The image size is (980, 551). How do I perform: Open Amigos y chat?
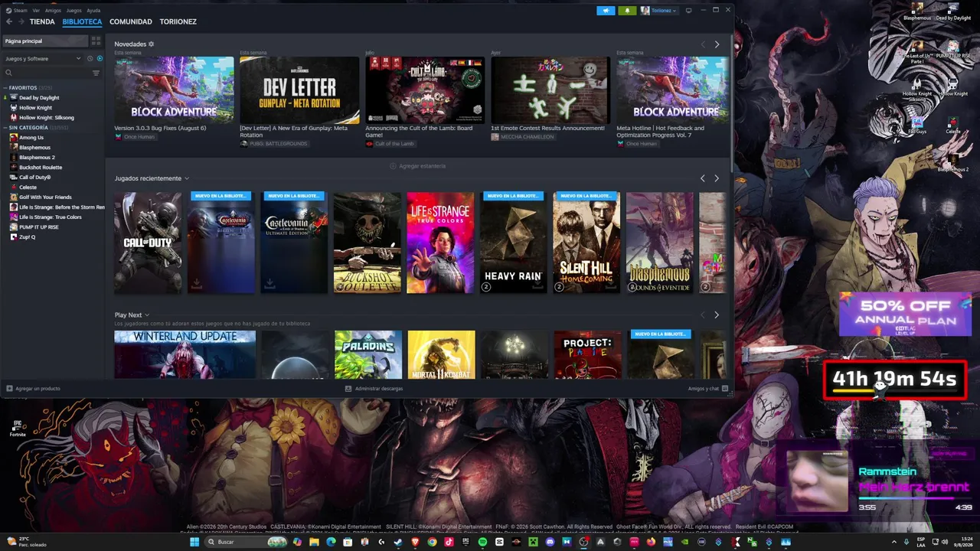[707, 389]
